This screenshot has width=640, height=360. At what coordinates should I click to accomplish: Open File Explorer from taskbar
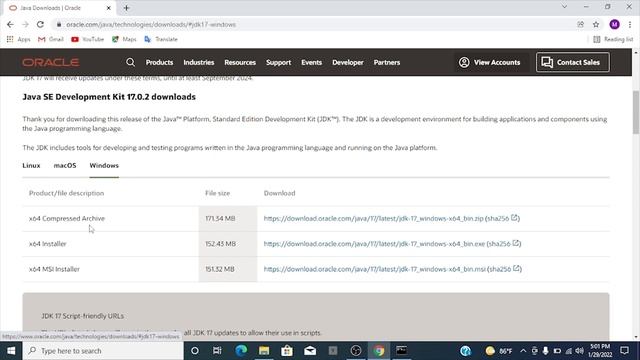[264, 351]
